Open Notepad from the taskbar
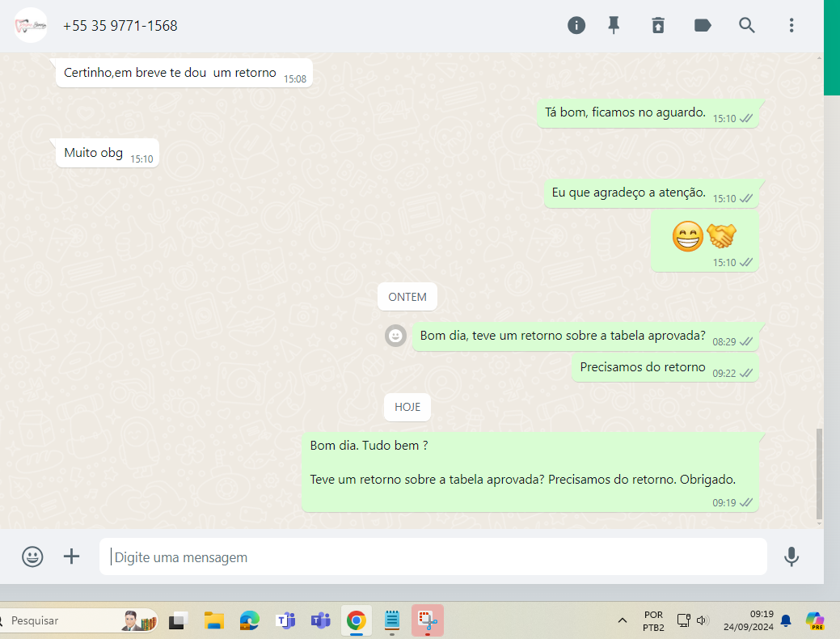Image resolution: width=840 pixels, height=639 pixels. (x=391, y=620)
